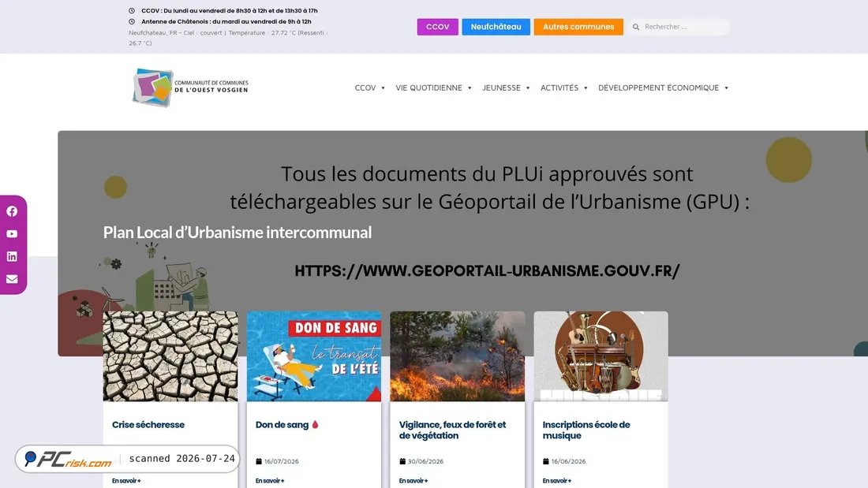Expand the Vie Quotidienne menu arrow

point(470,88)
